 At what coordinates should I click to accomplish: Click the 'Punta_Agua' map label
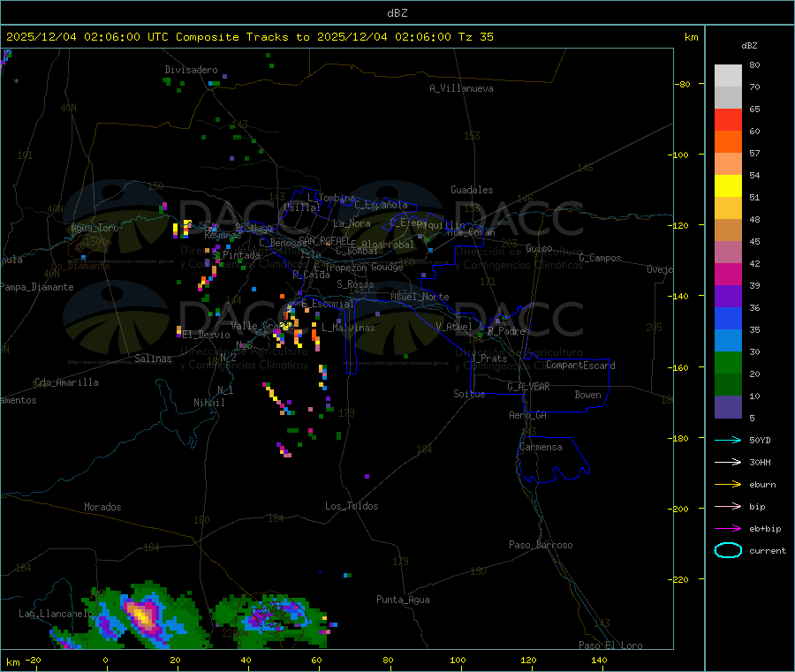click(x=403, y=600)
